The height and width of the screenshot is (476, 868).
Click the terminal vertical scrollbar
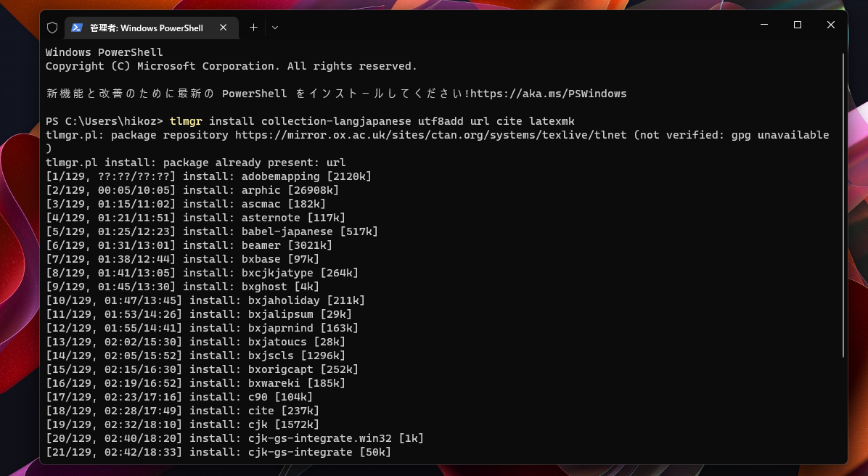[843, 205]
